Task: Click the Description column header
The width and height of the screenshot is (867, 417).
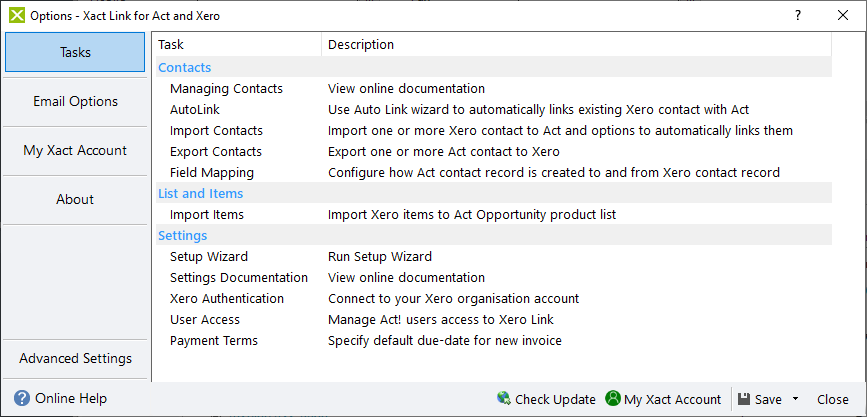Action: click(x=576, y=45)
